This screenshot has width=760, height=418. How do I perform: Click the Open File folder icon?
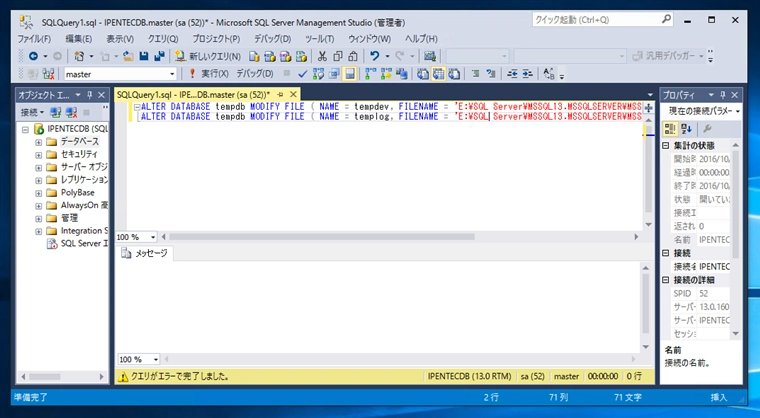pos(128,56)
